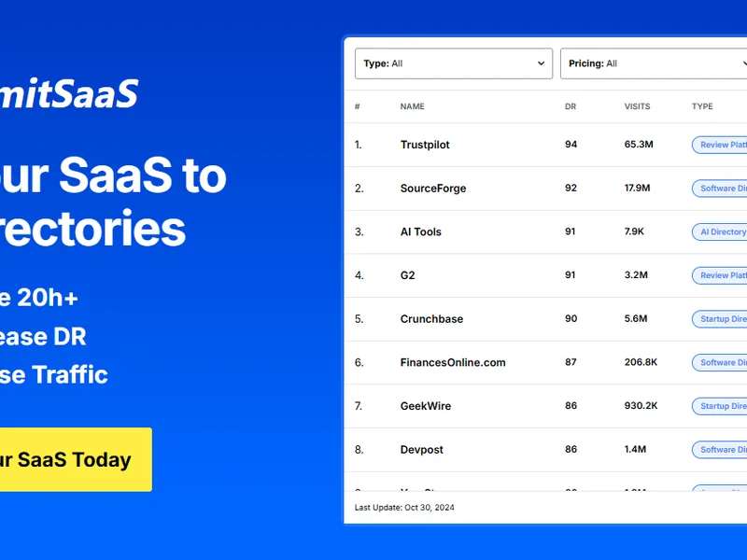The height and width of the screenshot is (560, 747).
Task: Sort by the DR column header
Action: tap(571, 106)
